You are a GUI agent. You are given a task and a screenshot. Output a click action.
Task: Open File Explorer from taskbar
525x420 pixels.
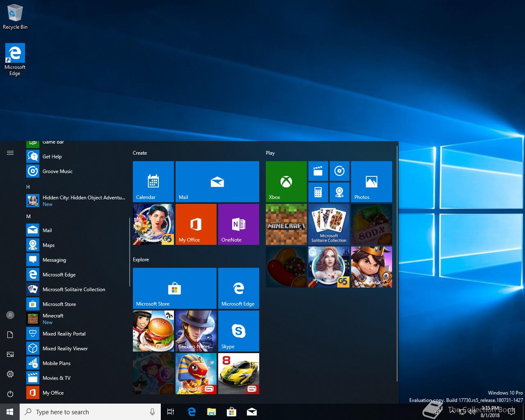212,412
